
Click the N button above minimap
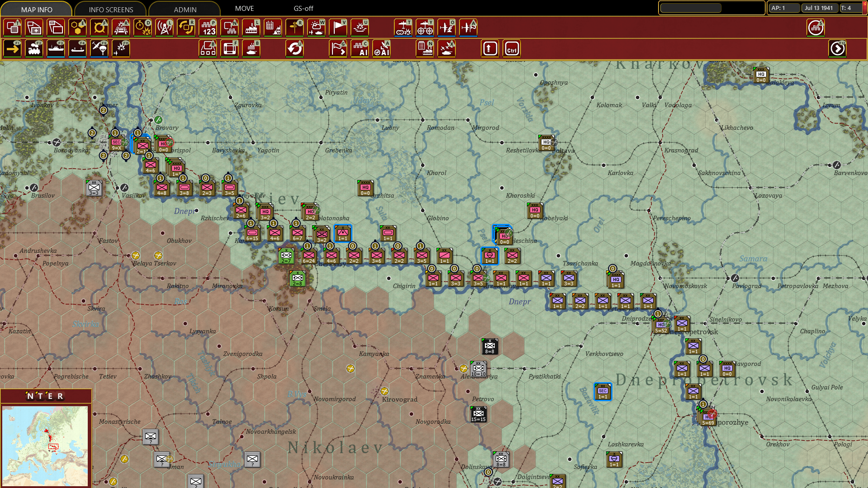pyautogui.click(x=30, y=396)
